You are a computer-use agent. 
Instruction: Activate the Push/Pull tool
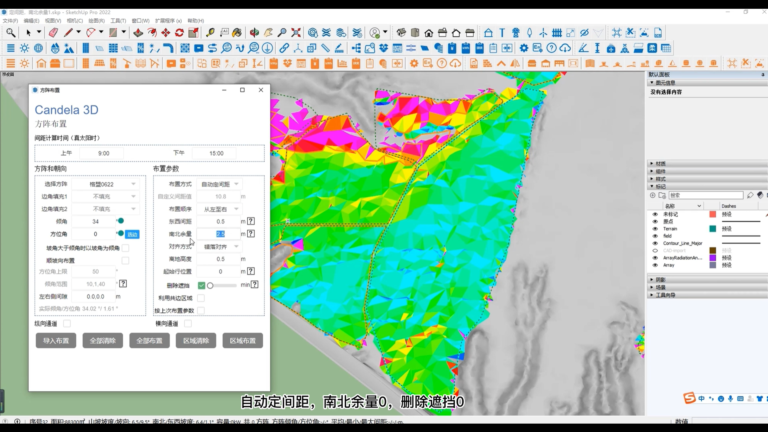click(x=138, y=33)
